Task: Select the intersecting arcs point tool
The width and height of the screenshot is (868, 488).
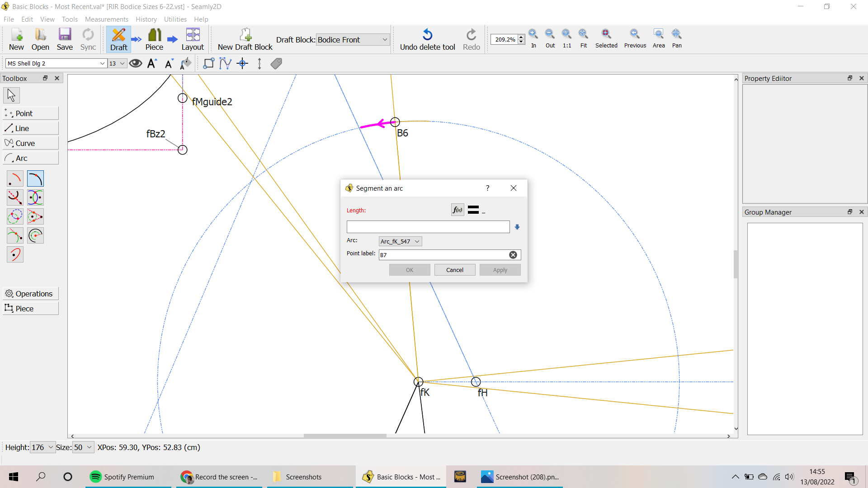Action: point(35,198)
